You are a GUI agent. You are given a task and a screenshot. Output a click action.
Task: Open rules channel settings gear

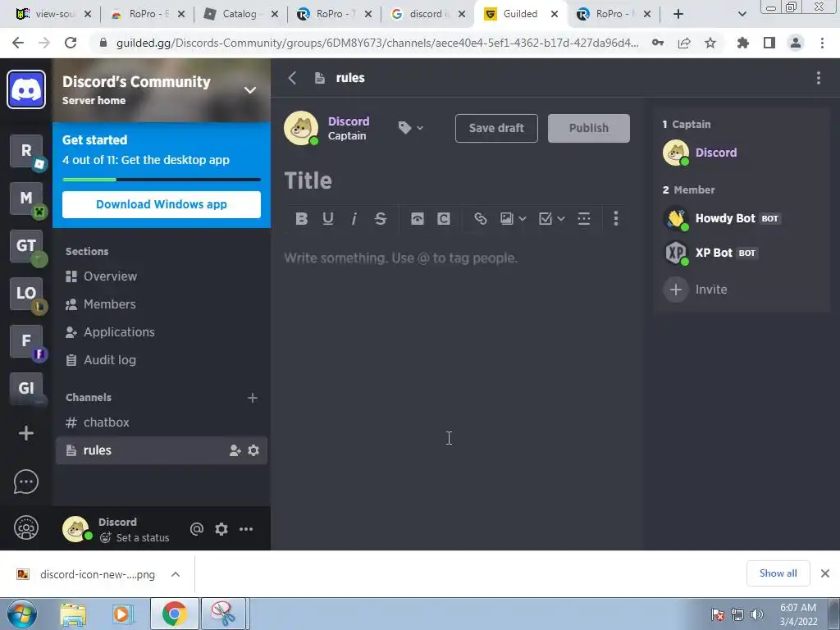click(253, 450)
